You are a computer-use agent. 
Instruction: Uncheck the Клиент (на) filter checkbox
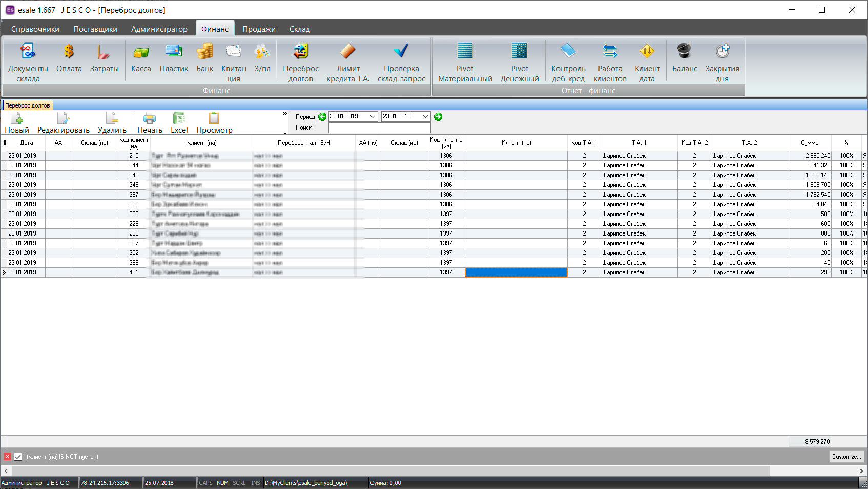tap(18, 457)
